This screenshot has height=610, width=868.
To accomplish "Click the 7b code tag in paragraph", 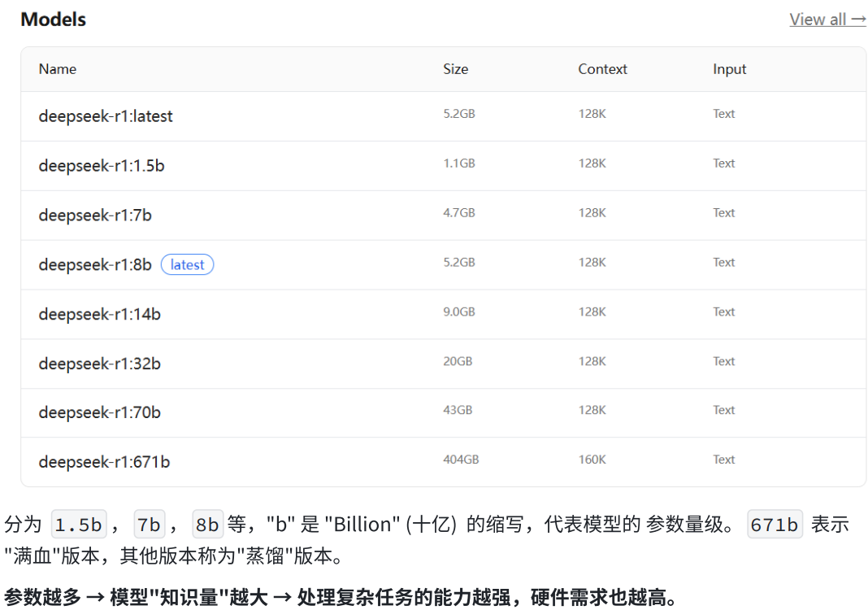I will click(x=149, y=524).
